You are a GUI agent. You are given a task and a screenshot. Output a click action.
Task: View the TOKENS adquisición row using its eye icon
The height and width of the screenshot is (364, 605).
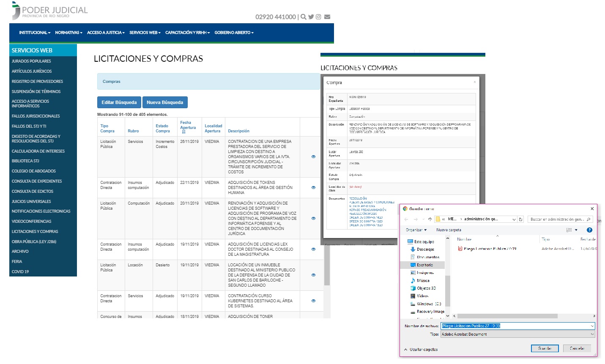click(x=313, y=188)
